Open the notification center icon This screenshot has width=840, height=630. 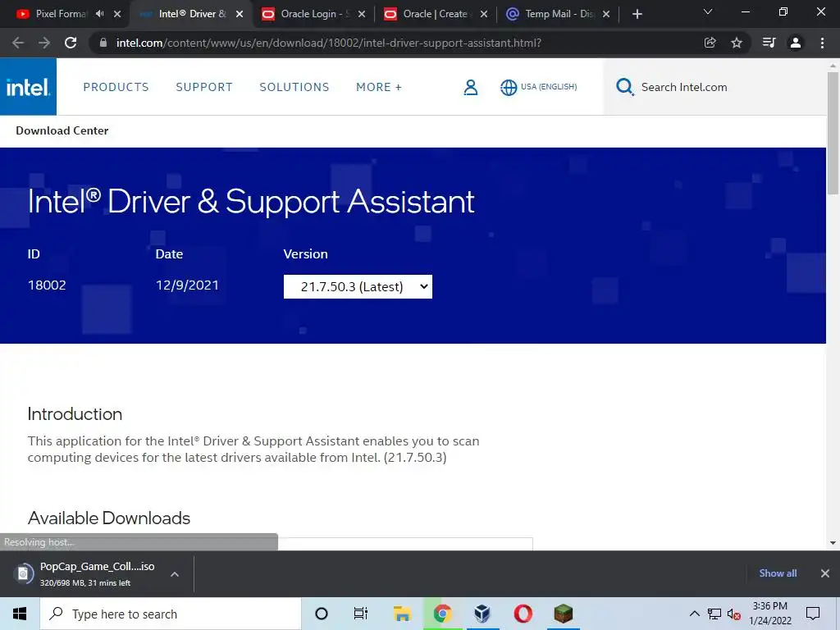(813, 614)
